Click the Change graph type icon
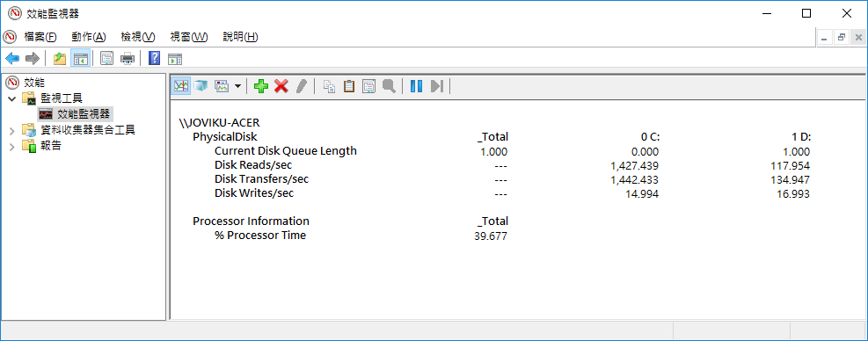Viewport: 868px width, 341px height. click(222, 86)
